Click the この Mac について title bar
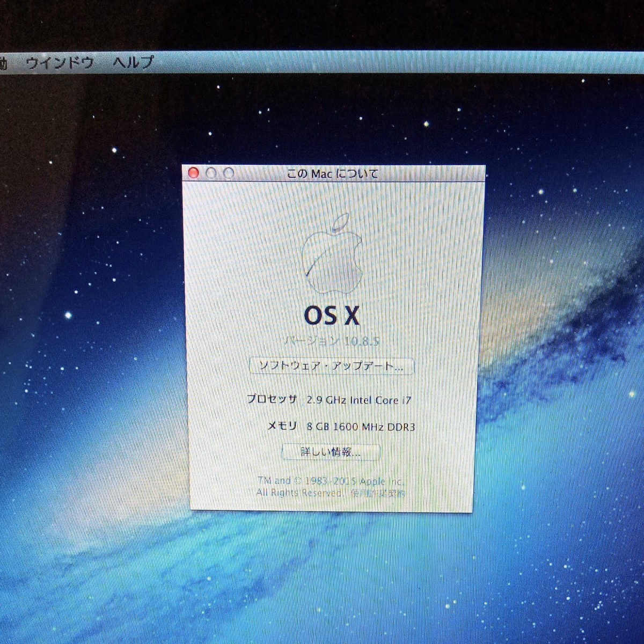 334,173
